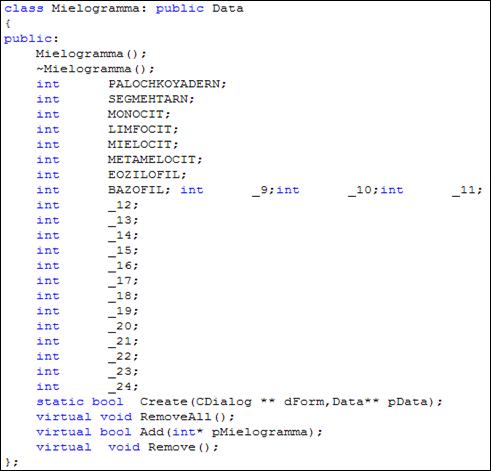
Task: Select the MONOCIT identifier
Action: 136,114
